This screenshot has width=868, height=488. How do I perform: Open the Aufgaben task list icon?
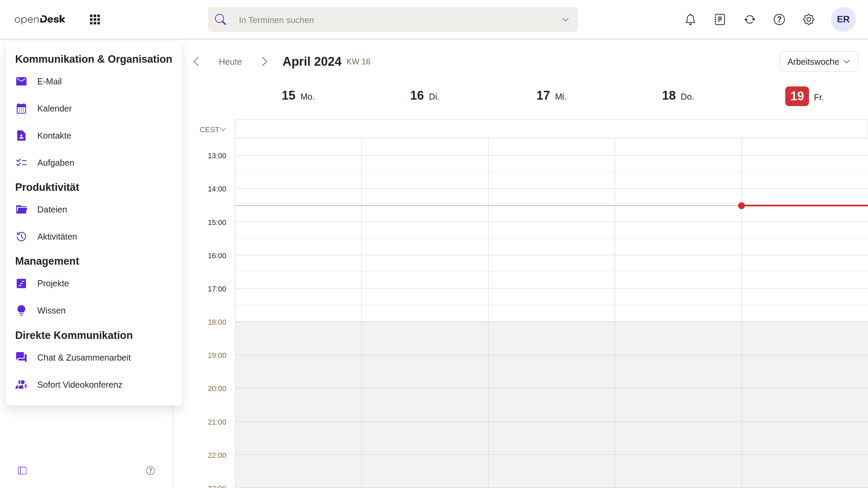pyautogui.click(x=21, y=162)
